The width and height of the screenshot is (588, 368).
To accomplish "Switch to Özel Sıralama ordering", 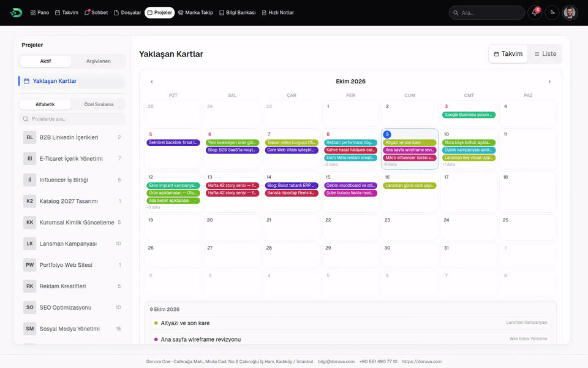I will click(99, 104).
